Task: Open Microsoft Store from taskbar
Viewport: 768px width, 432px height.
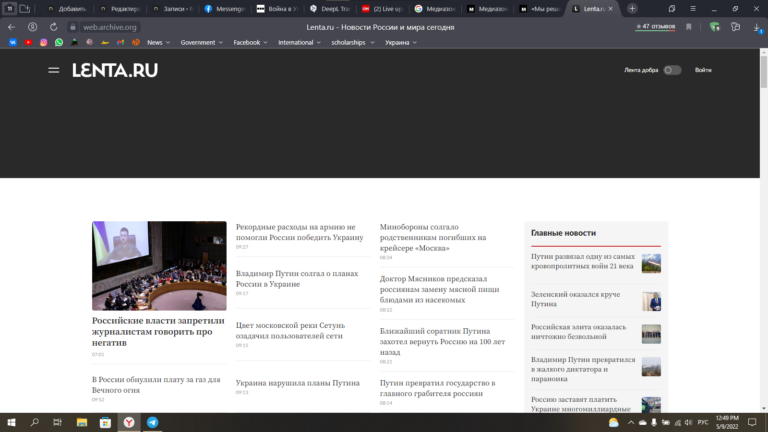Action: (x=105, y=422)
